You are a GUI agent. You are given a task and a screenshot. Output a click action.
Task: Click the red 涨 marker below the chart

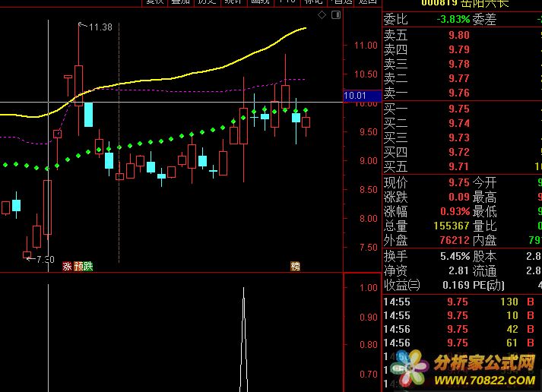point(67,267)
